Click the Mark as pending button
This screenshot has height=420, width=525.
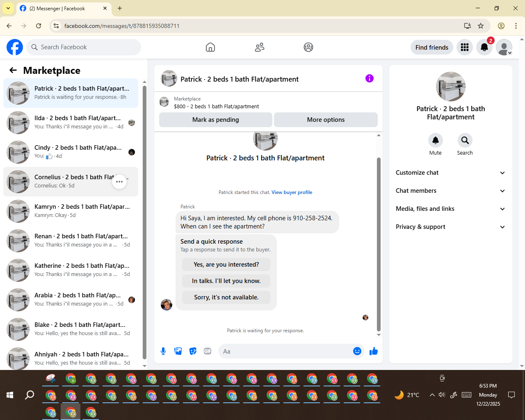pyautogui.click(x=216, y=120)
